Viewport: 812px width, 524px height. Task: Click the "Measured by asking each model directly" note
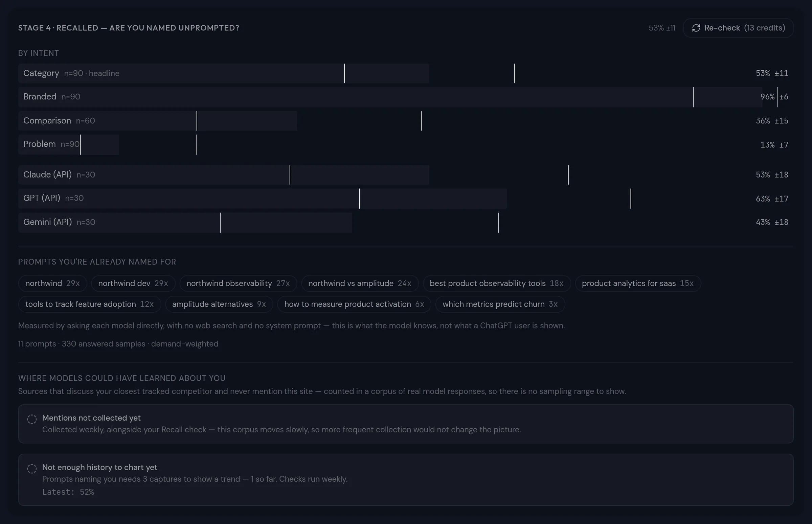coord(291,326)
